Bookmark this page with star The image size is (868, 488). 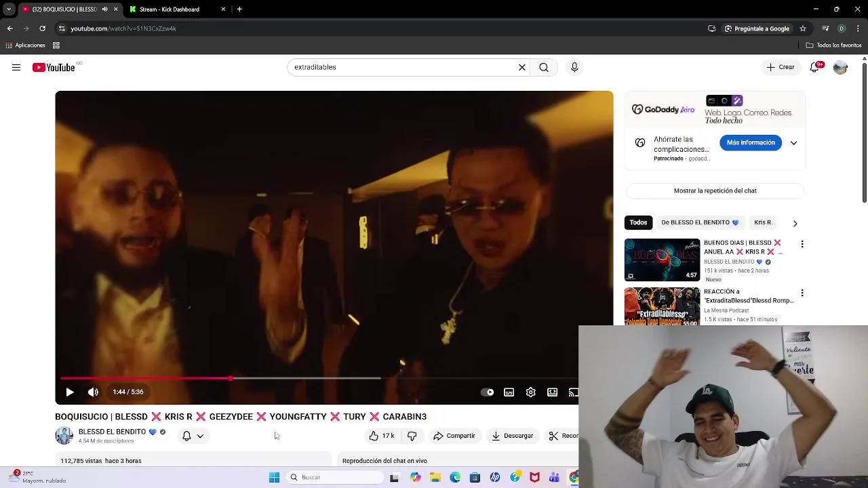(803, 28)
